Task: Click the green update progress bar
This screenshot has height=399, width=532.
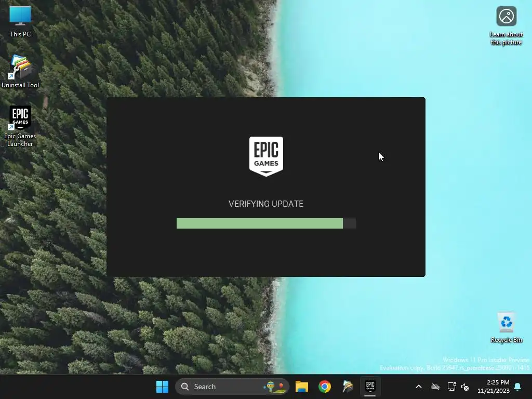Action: [266, 223]
